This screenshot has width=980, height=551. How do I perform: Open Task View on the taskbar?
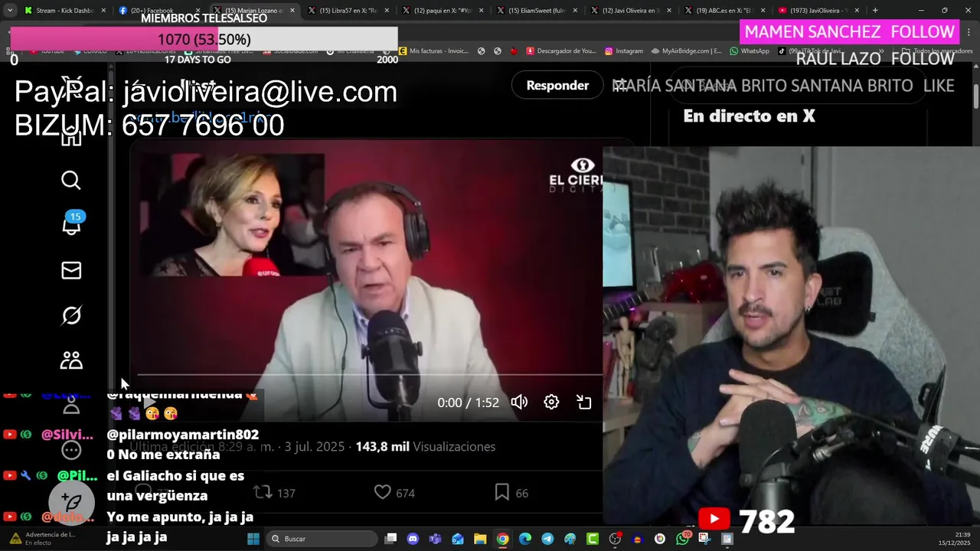point(390,539)
